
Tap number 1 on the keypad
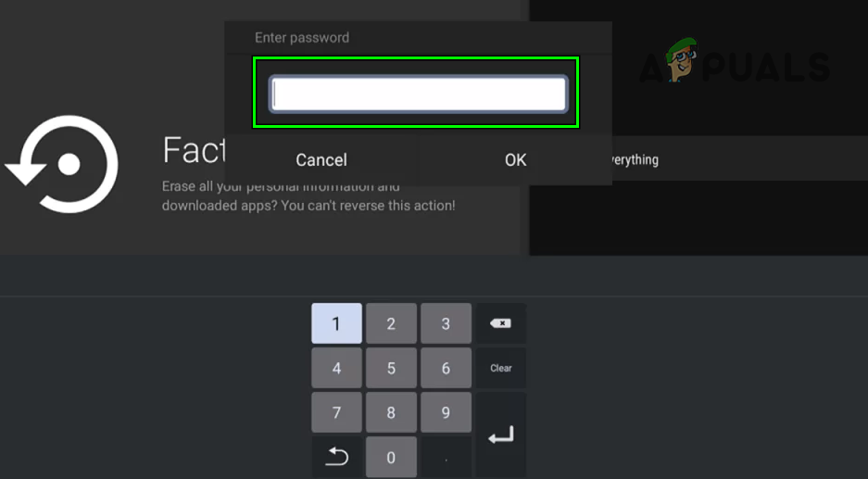click(336, 323)
